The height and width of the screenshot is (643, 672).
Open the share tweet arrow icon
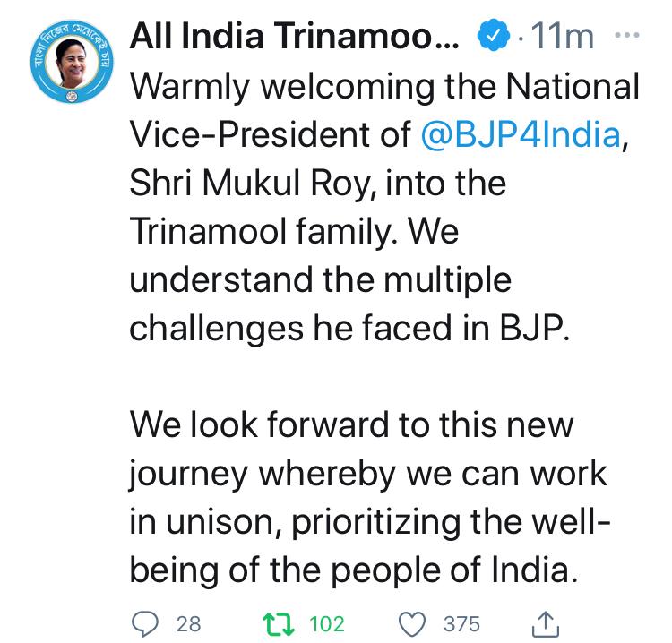pos(546,624)
